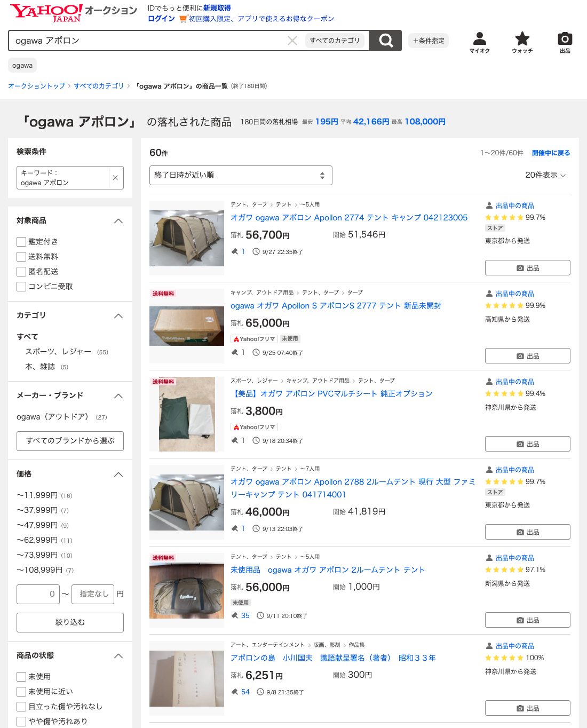Viewport: 587px width, 728px height.
Task: Open the すべてのカテゴリ dropdown in search bar
Action: point(335,41)
